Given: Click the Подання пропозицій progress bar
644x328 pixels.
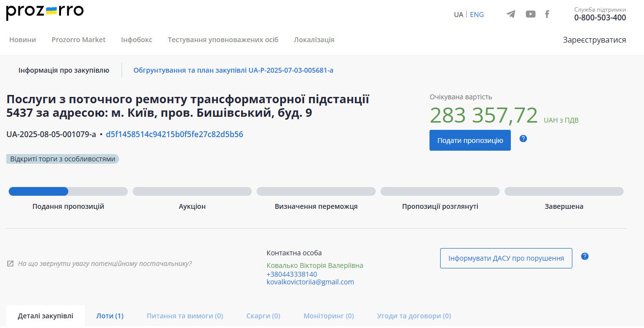Looking at the screenshot, I should click(68, 191).
